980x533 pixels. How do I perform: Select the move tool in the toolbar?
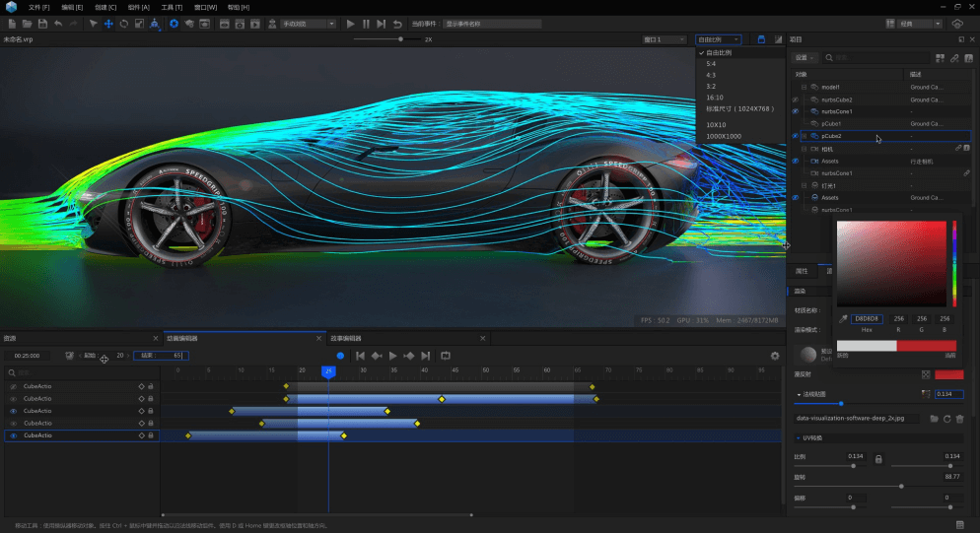[x=108, y=24]
